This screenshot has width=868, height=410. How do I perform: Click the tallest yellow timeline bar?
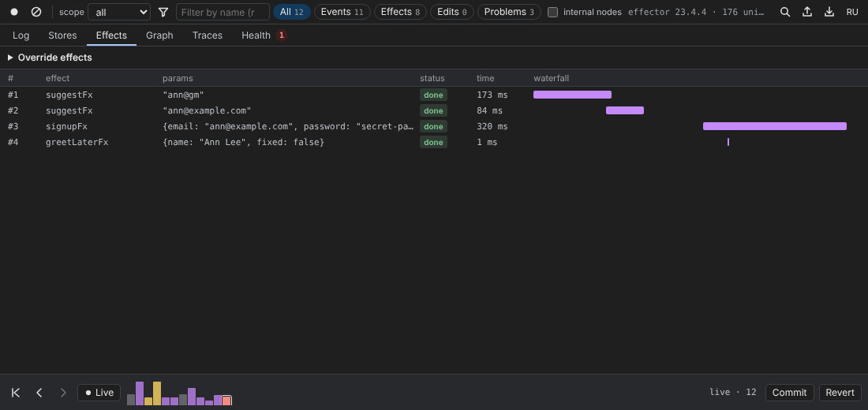[157, 393]
